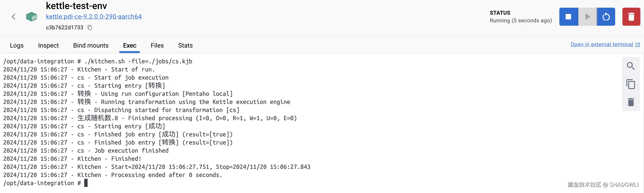The height and width of the screenshot is (193, 644).
Task: Click the kettle-test-env container title
Action: (76, 6)
